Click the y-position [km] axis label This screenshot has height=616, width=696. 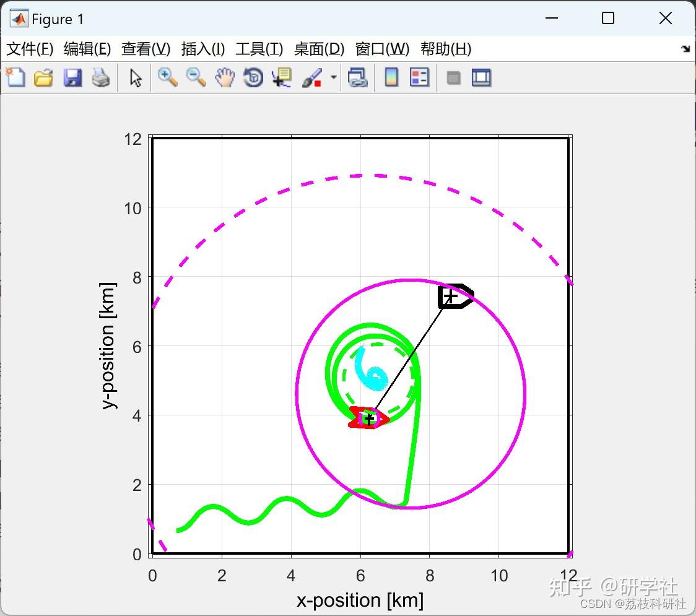[x=107, y=345]
